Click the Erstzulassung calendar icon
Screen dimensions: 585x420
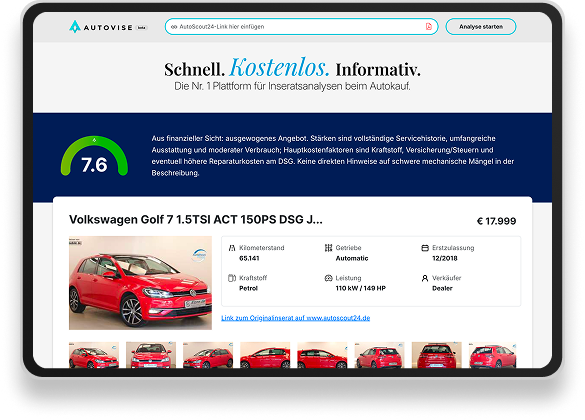tap(425, 248)
